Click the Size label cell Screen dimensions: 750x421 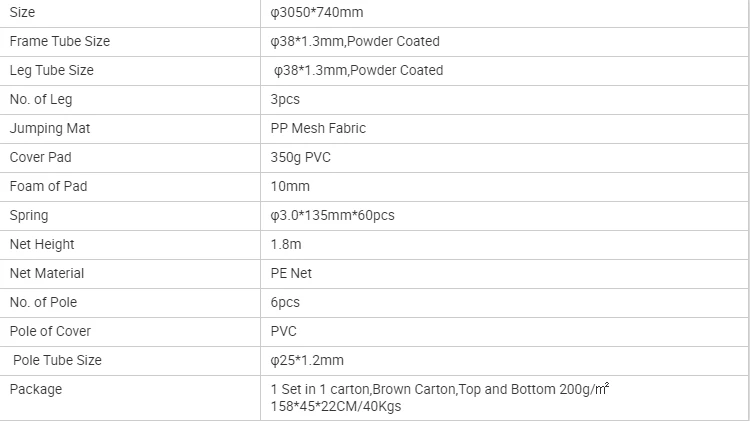130,12
